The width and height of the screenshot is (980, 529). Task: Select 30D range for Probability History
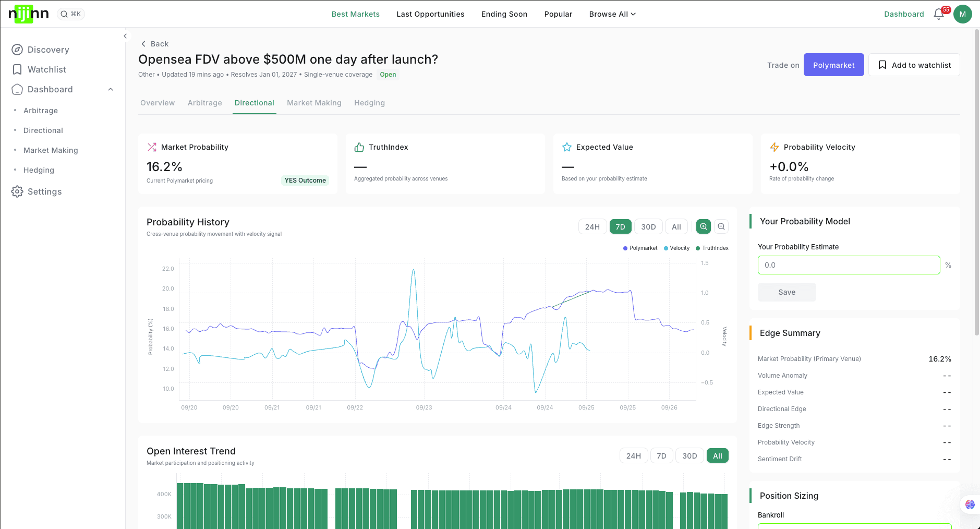click(x=648, y=226)
